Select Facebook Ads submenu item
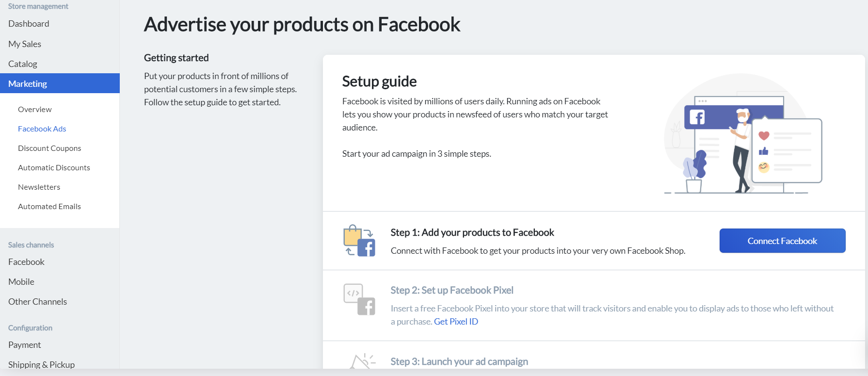The height and width of the screenshot is (376, 868). (42, 129)
